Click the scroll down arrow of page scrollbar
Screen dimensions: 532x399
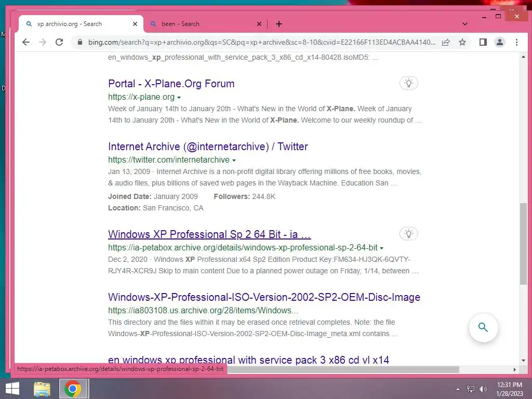click(x=523, y=361)
